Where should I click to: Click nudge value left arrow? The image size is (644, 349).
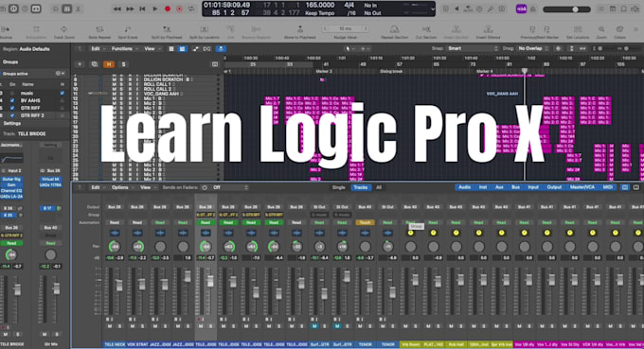[x=325, y=28]
